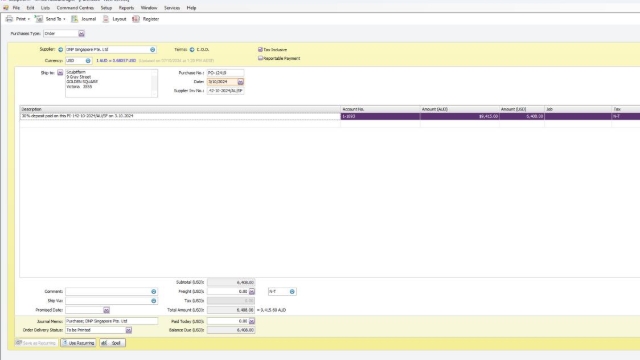This screenshot has width=640, height=360.
Task: Open the Layout toolbar icon
Action: click(x=106, y=19)
